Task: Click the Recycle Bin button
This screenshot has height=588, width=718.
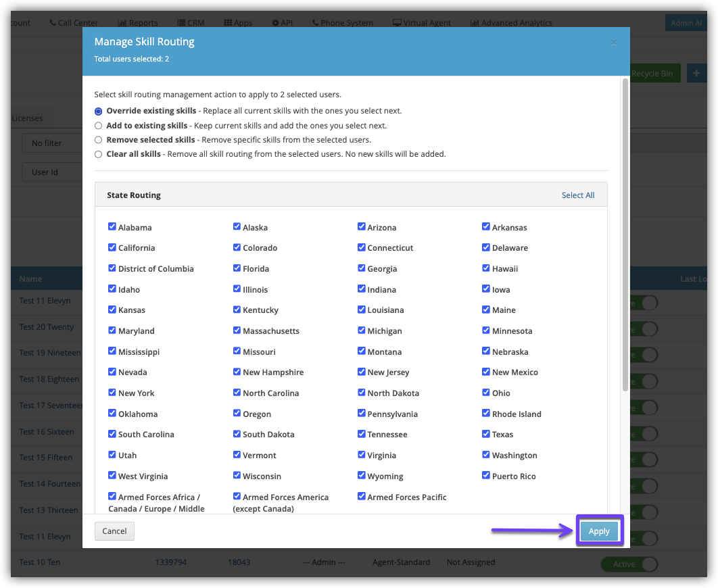Action: (655, 73)
